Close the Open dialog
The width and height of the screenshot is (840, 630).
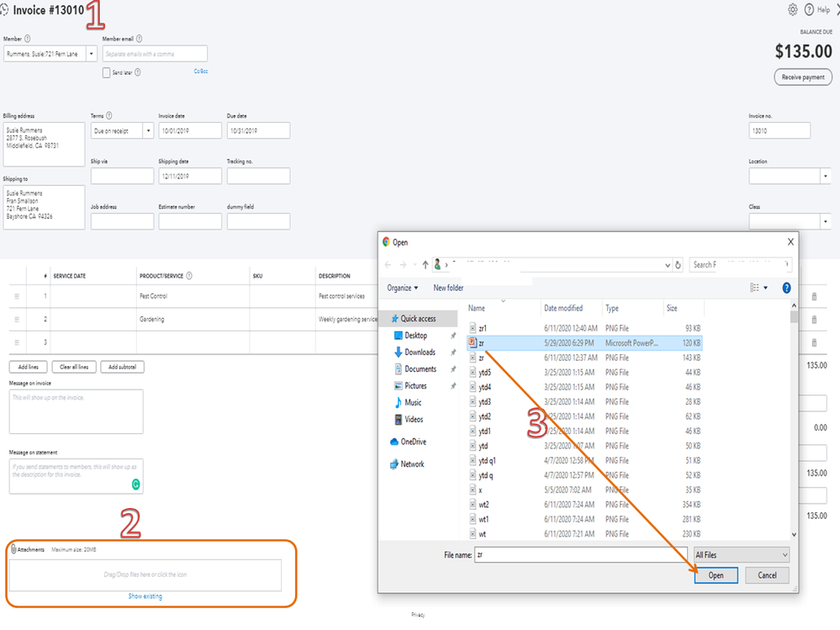[x=790, y=241]
